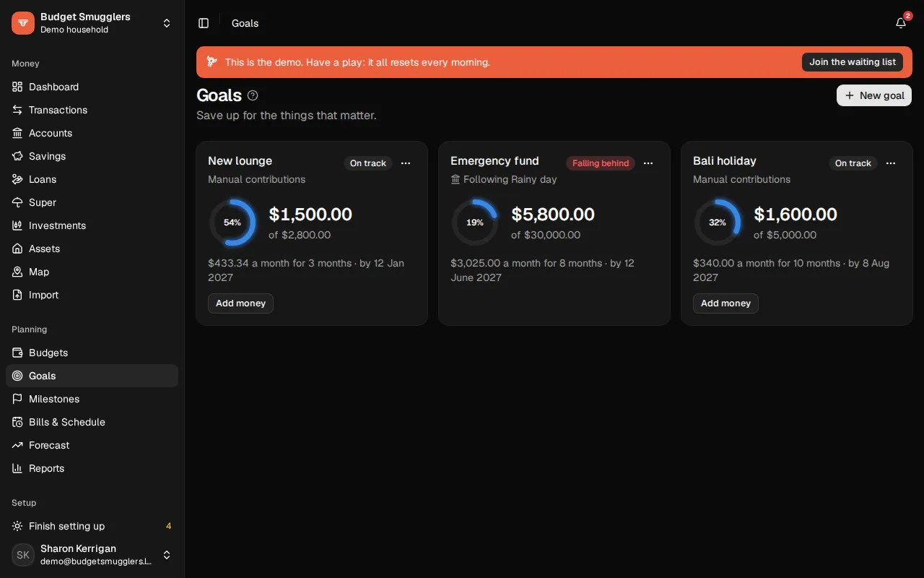This screenshot has width=924, height=578.
Task: Open the Bali holiday options menu
Action: point(891,163)
